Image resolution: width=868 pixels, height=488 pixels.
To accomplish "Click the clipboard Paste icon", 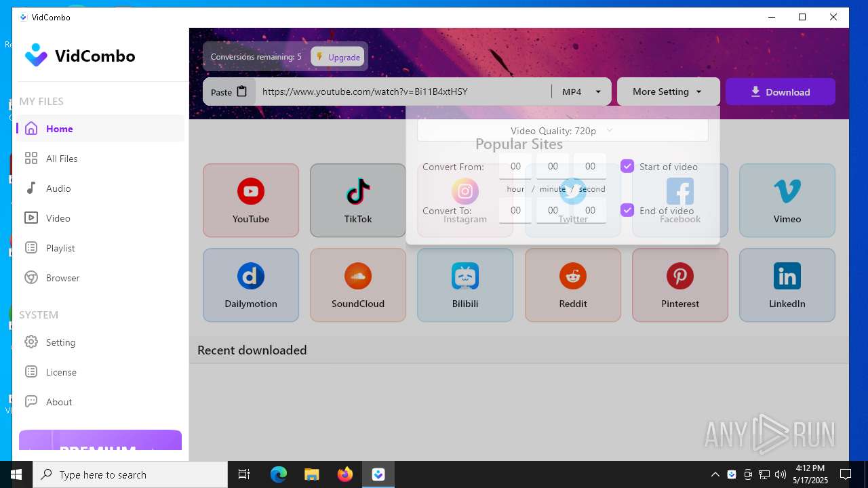I will click(242, 91).
